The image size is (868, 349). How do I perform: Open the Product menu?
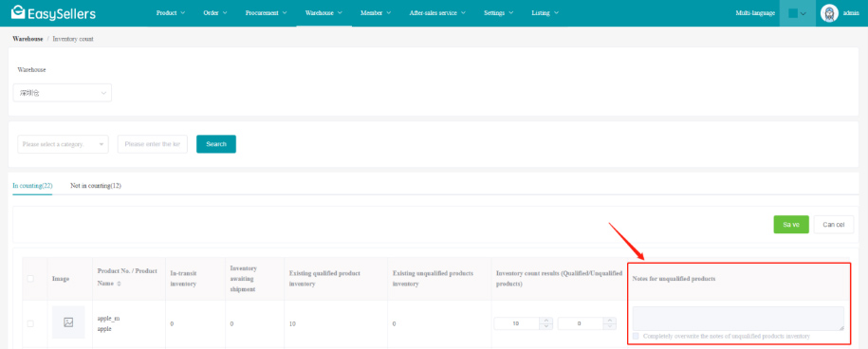point(171,12)
